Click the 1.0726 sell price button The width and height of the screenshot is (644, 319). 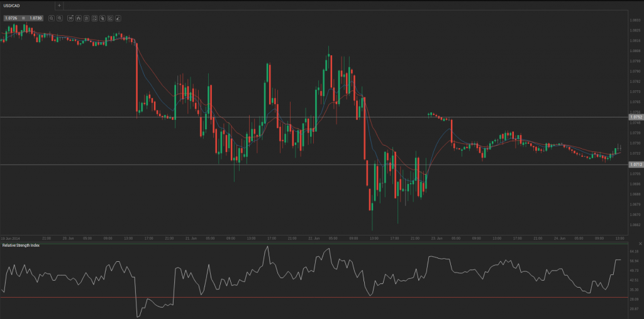click(x=11, y=18)
